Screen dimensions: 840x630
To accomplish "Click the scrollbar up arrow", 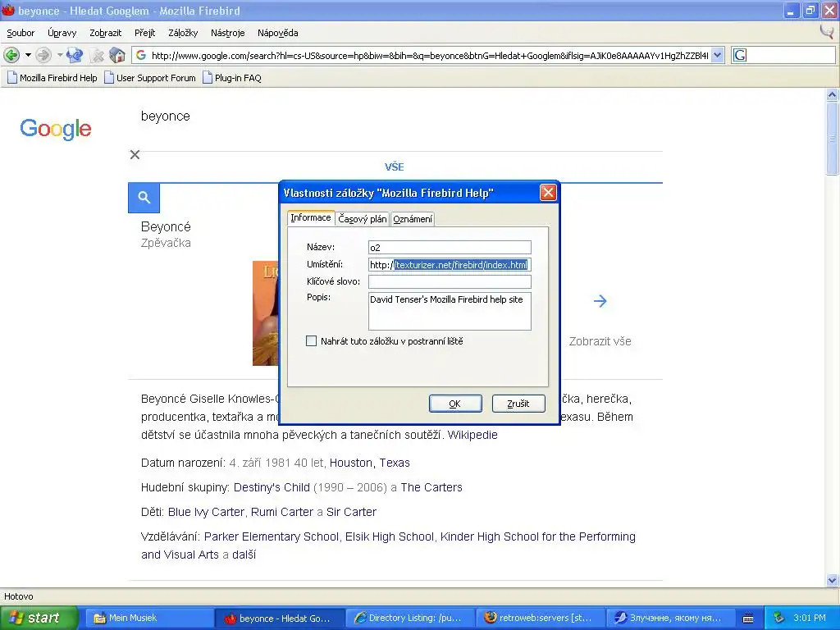I will 832,95.
